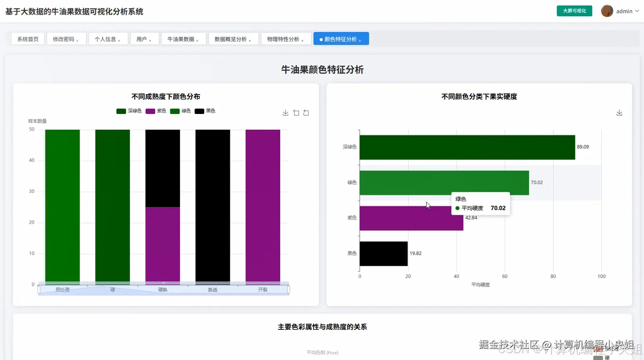
Task: Click the 不同成熟度下颜色分布 chart title
Action: pos(166,97)
